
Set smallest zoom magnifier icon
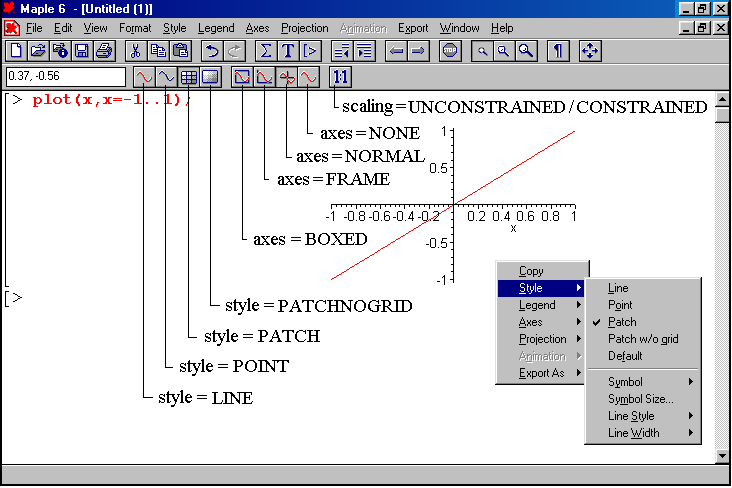pyautogui.click(x=482, y=50)
